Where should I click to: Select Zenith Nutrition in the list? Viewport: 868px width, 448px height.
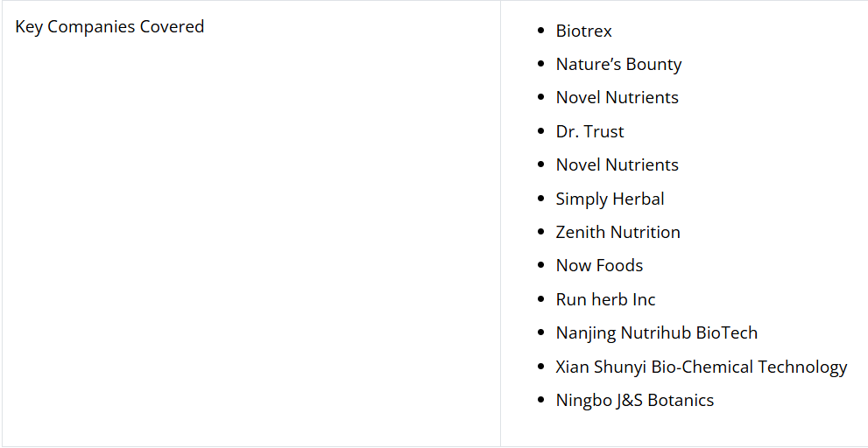[617, 233]
